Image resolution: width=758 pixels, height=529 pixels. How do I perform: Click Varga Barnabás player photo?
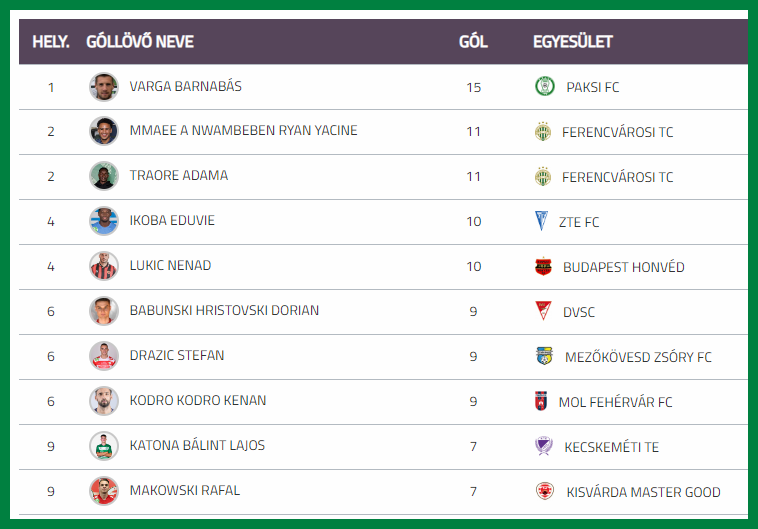(x=103, y=86)
